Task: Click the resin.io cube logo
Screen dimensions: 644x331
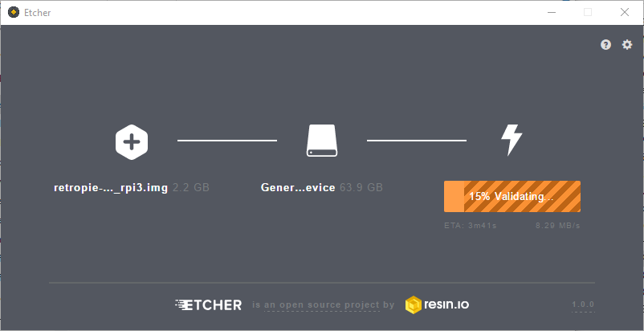Action: click(x=414, y=304)
